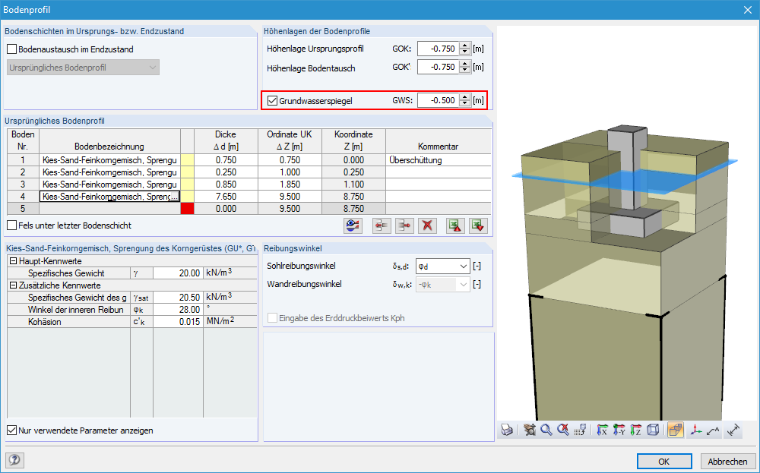Collapse the Haupt-Kennwerte group

tap(14, 261)
